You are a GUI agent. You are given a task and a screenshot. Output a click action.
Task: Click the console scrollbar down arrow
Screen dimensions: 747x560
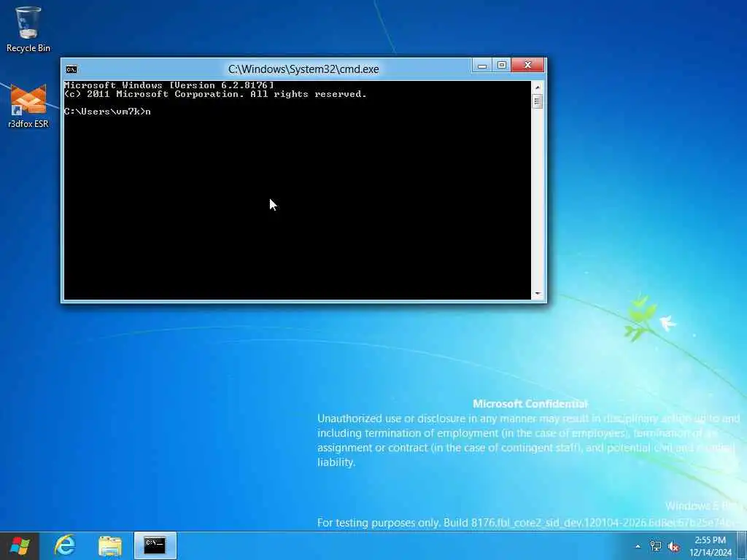(x=538, y=294)
